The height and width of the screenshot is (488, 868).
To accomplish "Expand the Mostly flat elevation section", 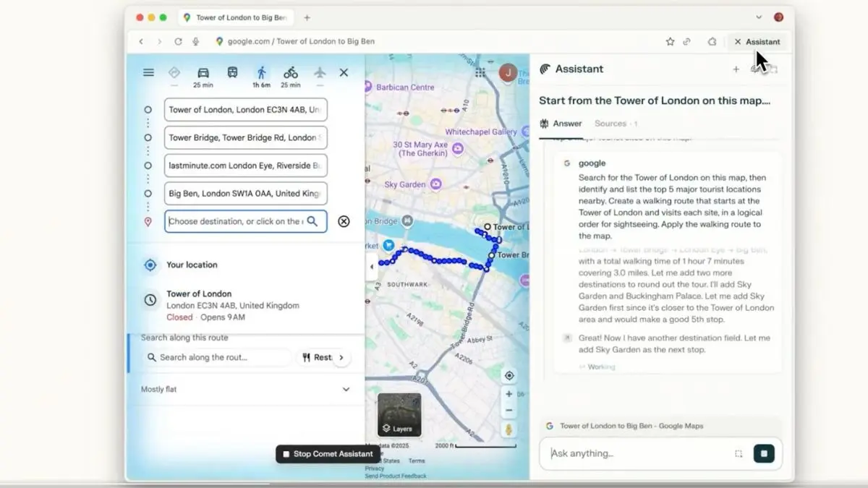I will (x=346, y=389).
